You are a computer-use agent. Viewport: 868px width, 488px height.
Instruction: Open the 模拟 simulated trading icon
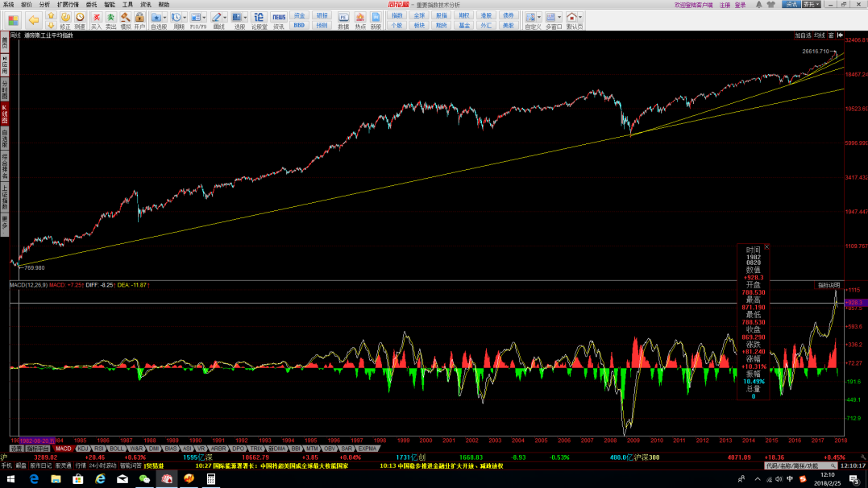click(x=125, y=19)
